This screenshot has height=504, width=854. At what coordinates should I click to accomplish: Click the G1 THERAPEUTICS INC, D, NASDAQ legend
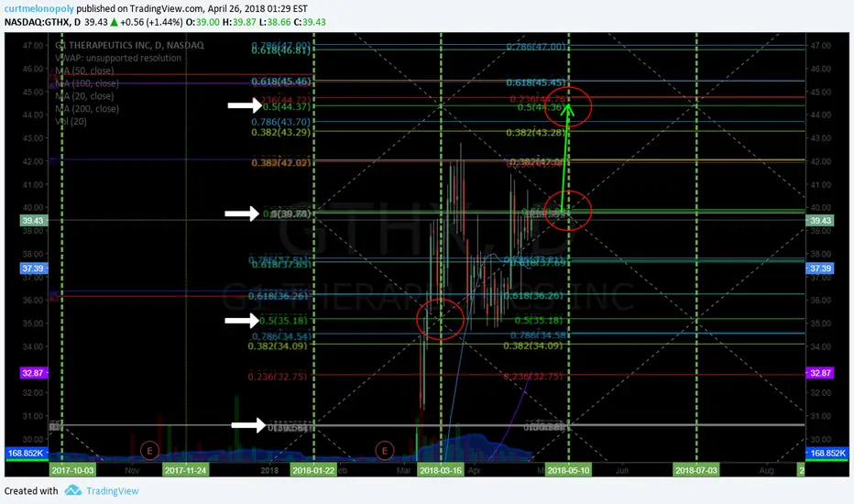(x=129, y=45)
